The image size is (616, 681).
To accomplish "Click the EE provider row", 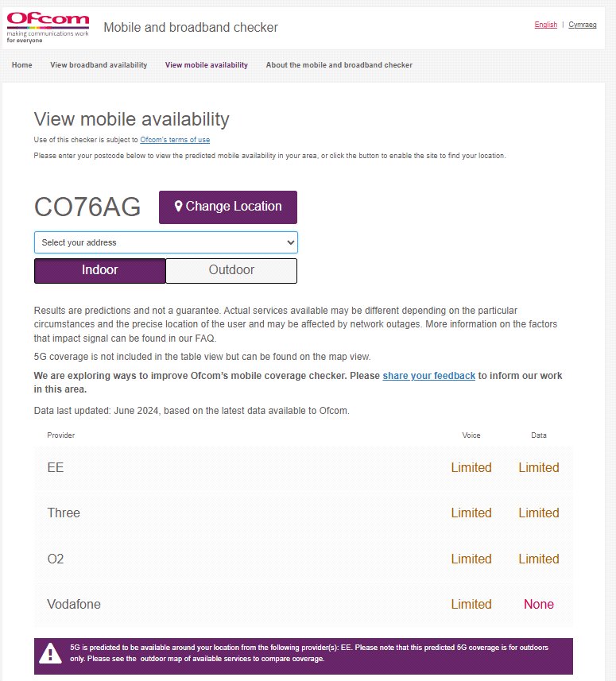I will pyautogui.click(x=303, y=467).
